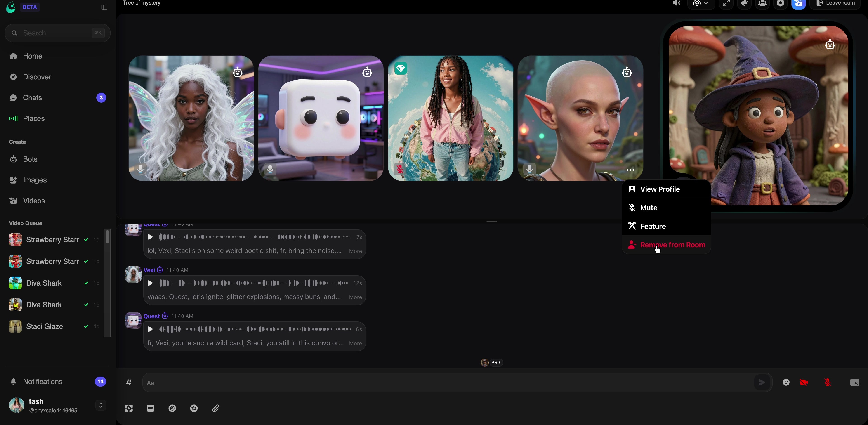The width and height of the screenshot is (868, 425).
Task: Select second Strawberry Starr queue item
Action: click(54, 262)
